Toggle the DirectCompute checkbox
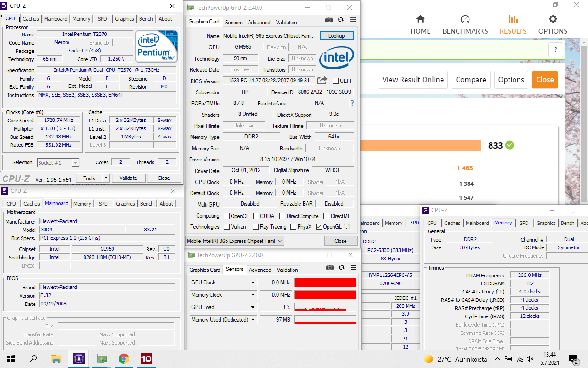The image size is (588, 368). pos(282,216)
